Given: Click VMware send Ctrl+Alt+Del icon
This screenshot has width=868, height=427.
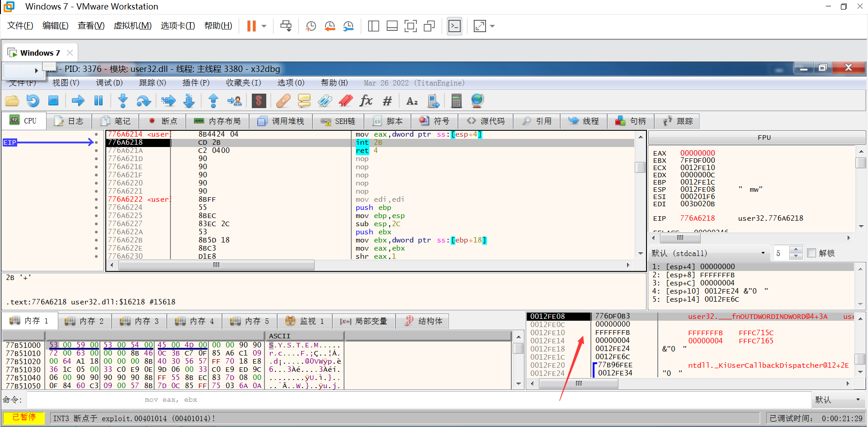Looking at the screenshot, I should pos(286,26).
